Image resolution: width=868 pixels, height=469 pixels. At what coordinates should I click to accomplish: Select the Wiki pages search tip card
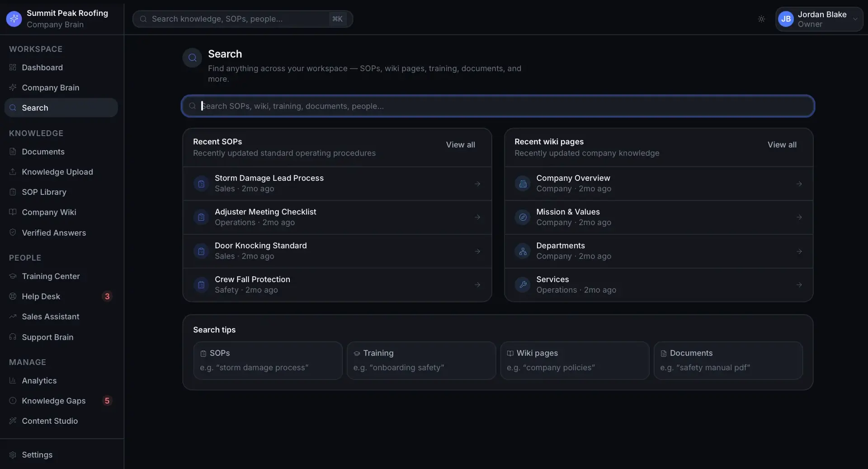575,360
